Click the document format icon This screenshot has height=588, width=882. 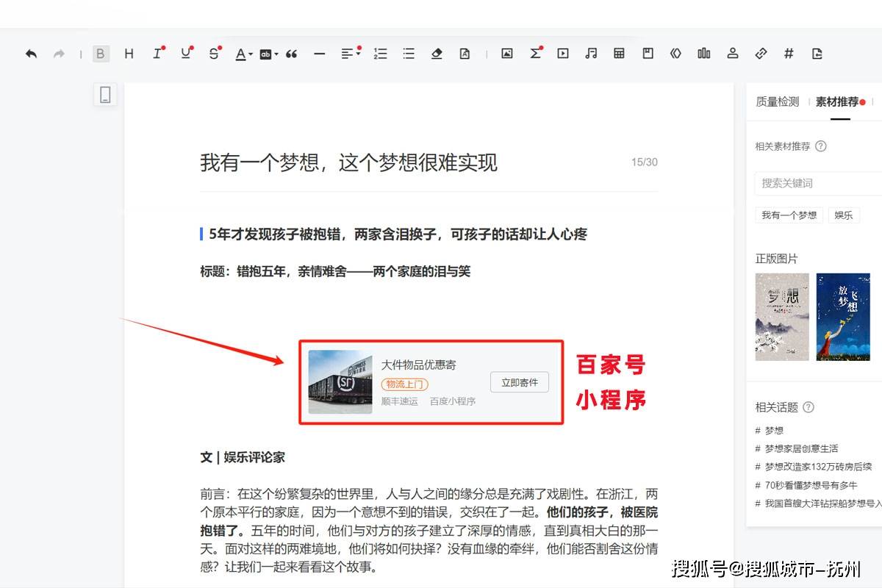click(465, 54)
